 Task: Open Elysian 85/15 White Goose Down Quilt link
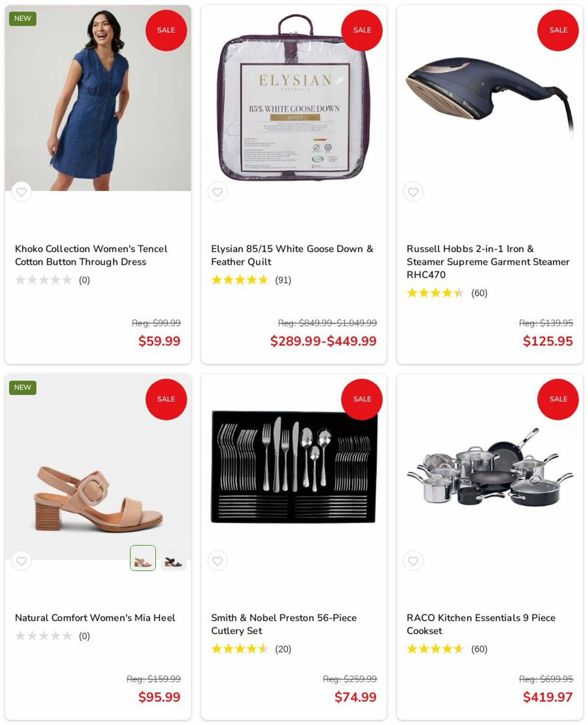pyautogui.click(x=292, y=255)
